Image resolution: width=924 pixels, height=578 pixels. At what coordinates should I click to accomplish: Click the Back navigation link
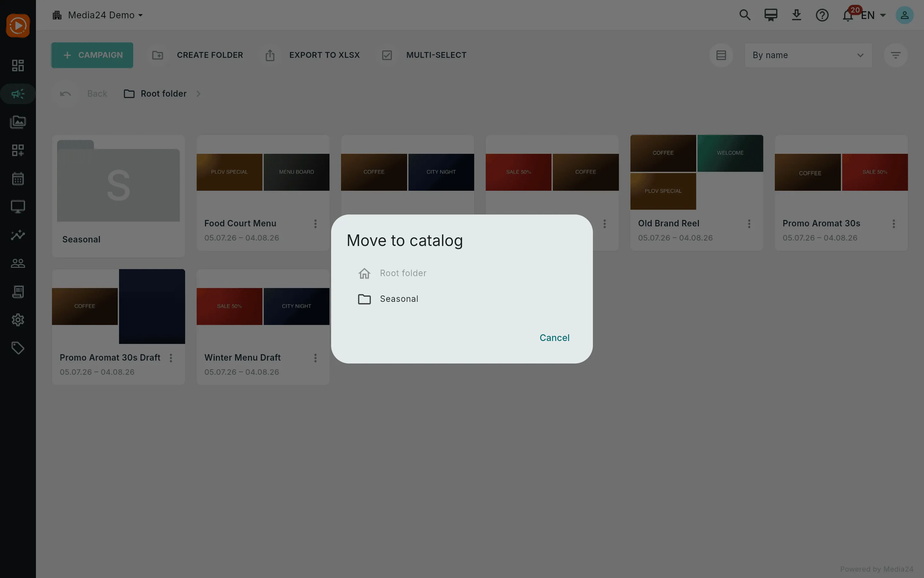tap(97, 94)
